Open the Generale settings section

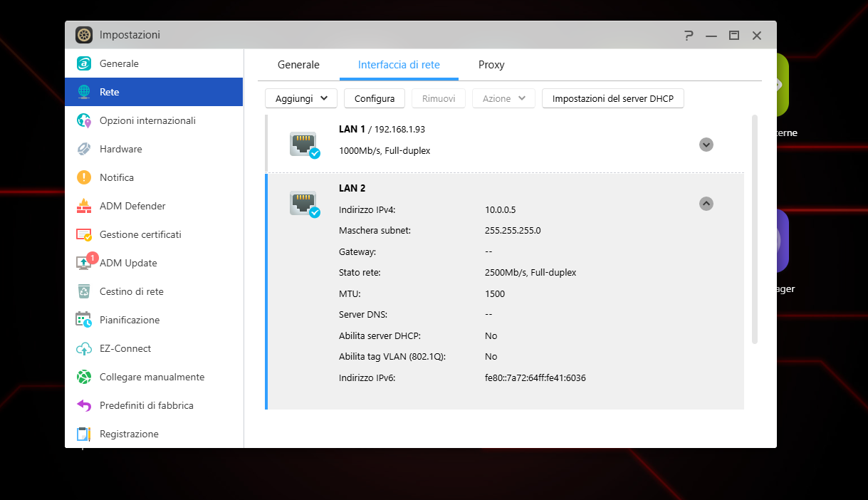(x=154, y=63)
